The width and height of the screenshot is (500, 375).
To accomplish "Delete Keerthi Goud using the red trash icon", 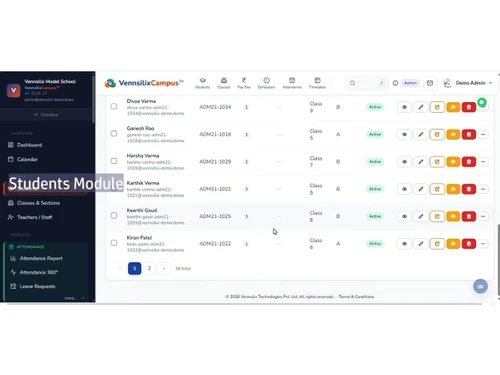I will click(469, 216).
